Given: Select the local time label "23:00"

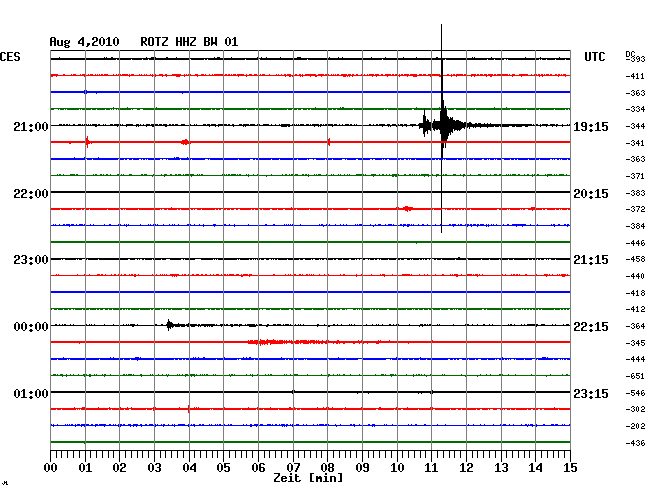Looking at the screenshot, I should pyautogui.click(x=31, y=260).
